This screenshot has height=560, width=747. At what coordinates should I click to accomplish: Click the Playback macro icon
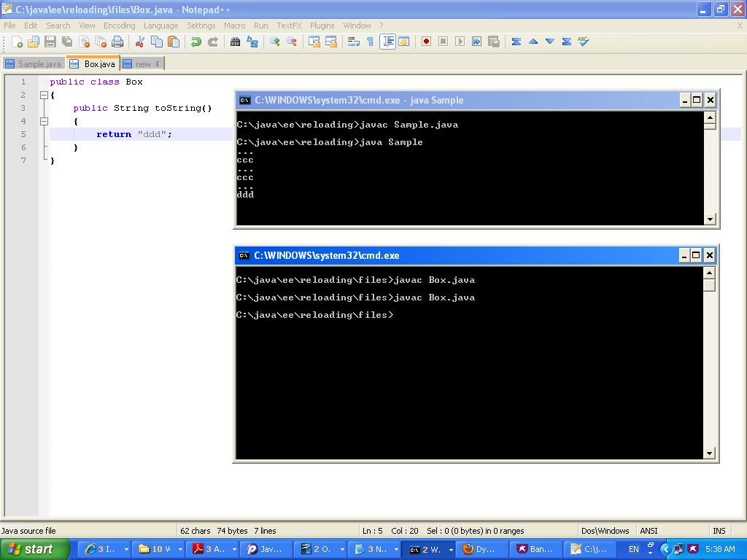pos(460,42)
